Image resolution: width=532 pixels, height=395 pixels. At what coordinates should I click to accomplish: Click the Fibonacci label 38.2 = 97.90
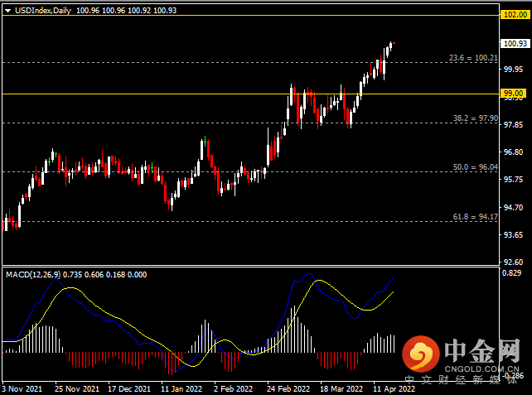click(476, 118)
